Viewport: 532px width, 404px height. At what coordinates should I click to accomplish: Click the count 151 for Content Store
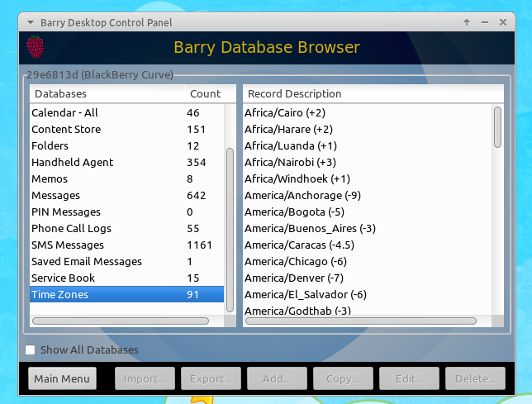click(196, 129)
